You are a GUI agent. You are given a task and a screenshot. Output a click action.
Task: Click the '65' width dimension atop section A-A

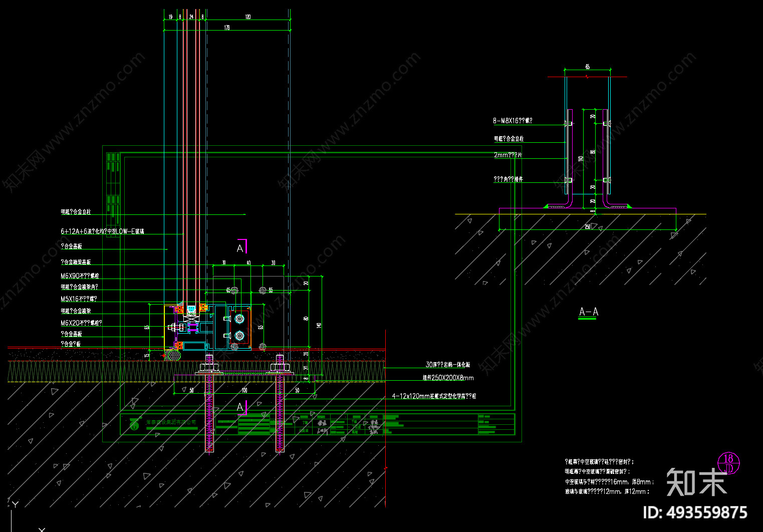point(587,67)
